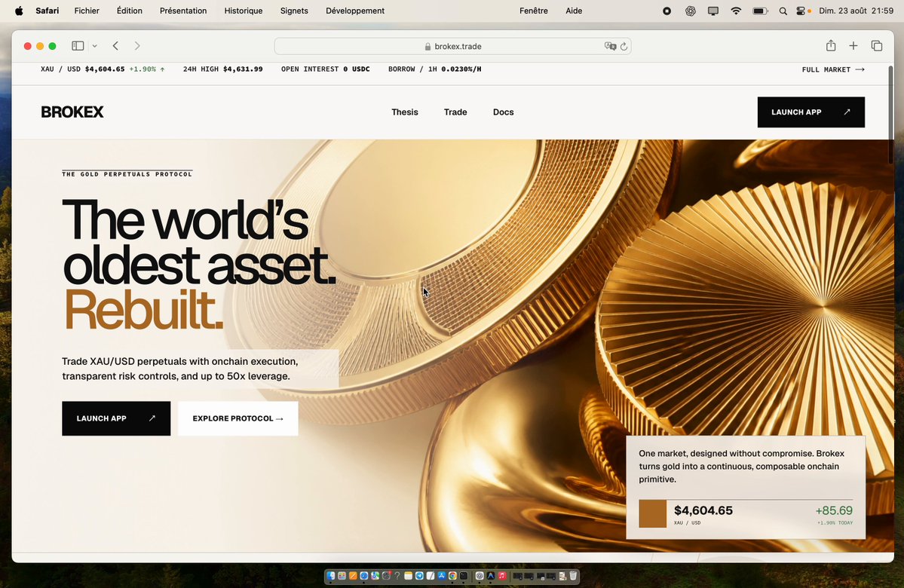904x588 pixels.
Task: Click the EXPLORE PROTOCOL button
Action: click(x=238, y=418)
